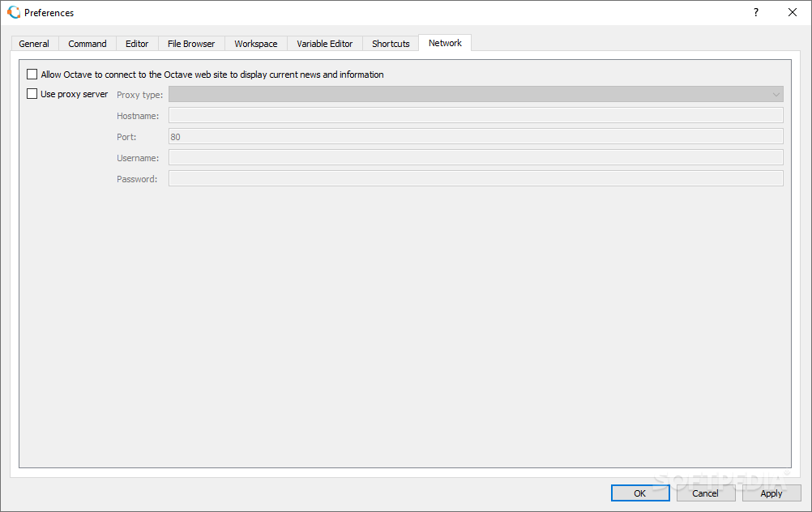Screen dimensions: 812x512
Task: Open the Command tab
Action: (88, 44)
